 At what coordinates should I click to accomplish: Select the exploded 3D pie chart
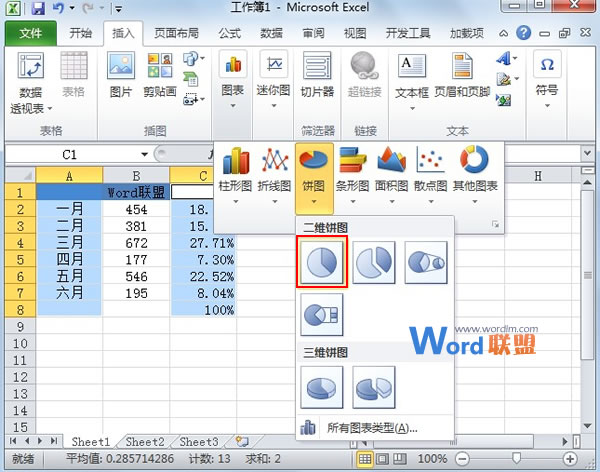(x=373, y=385)
